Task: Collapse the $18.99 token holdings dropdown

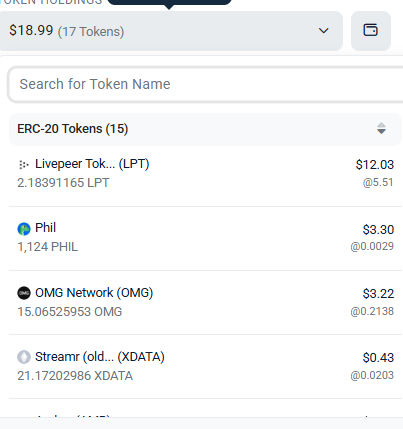Action: 171,31
